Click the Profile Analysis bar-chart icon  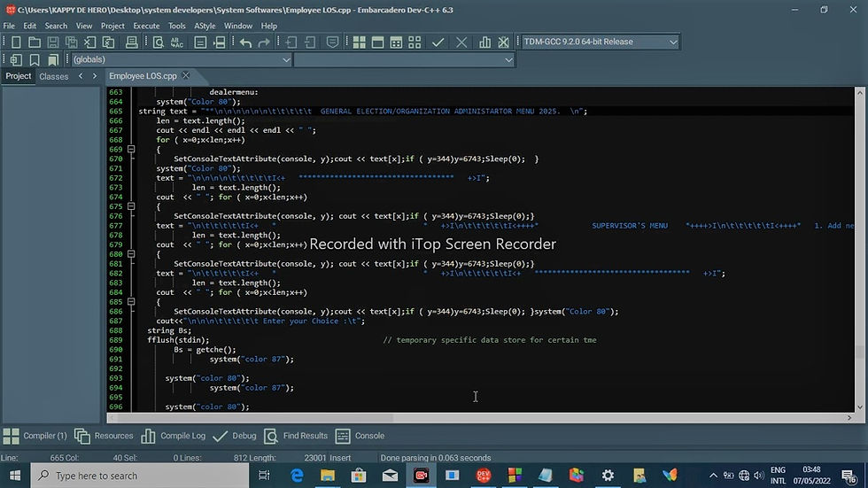pos(484,42)
